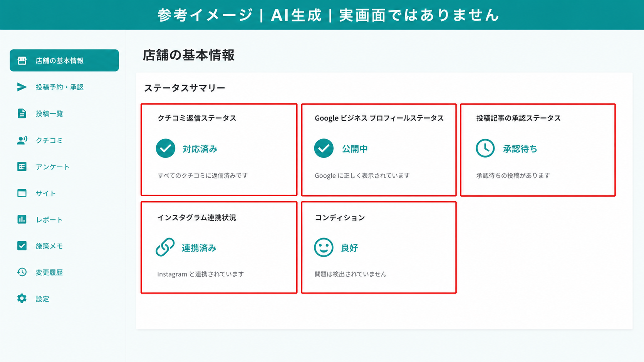This screenshot has height=362, width=644.
Task: Click the speaking person icon beside クチコミ
Action: (x=22, y=140)
